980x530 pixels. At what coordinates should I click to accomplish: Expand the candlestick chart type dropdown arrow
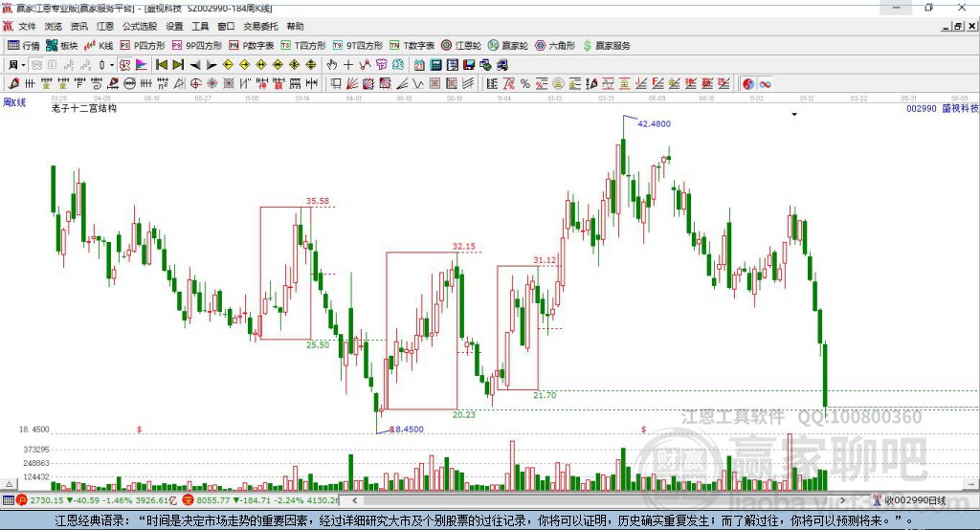pos(112,65)
